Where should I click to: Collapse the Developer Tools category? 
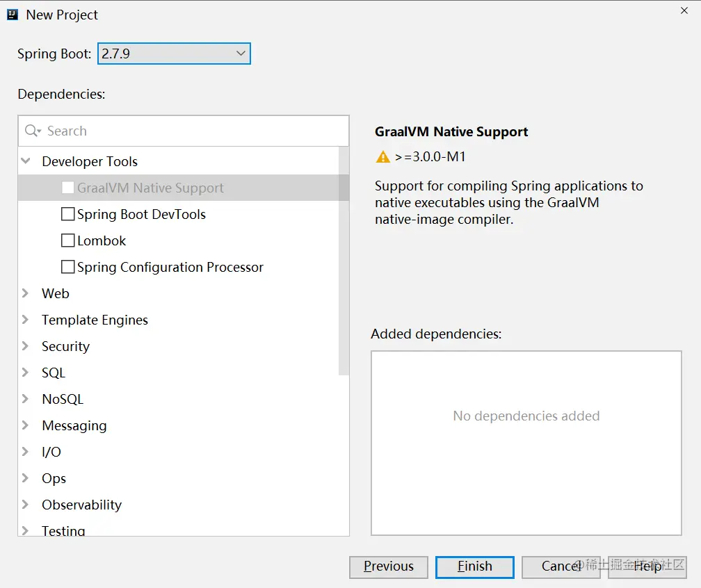coord(26,161)
